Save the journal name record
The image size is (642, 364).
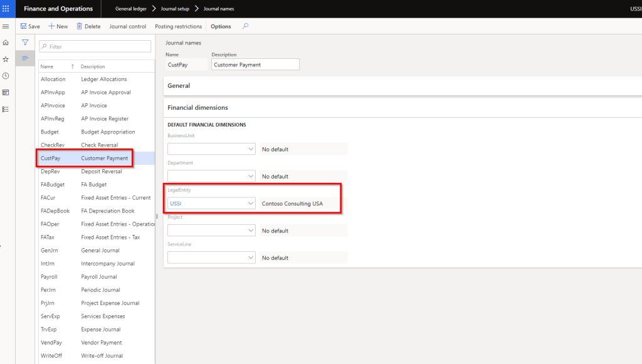[x=29, y=26]
